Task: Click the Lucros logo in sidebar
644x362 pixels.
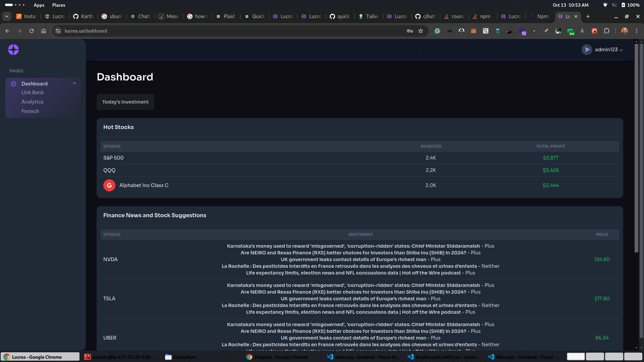Action: coord(13,50)
